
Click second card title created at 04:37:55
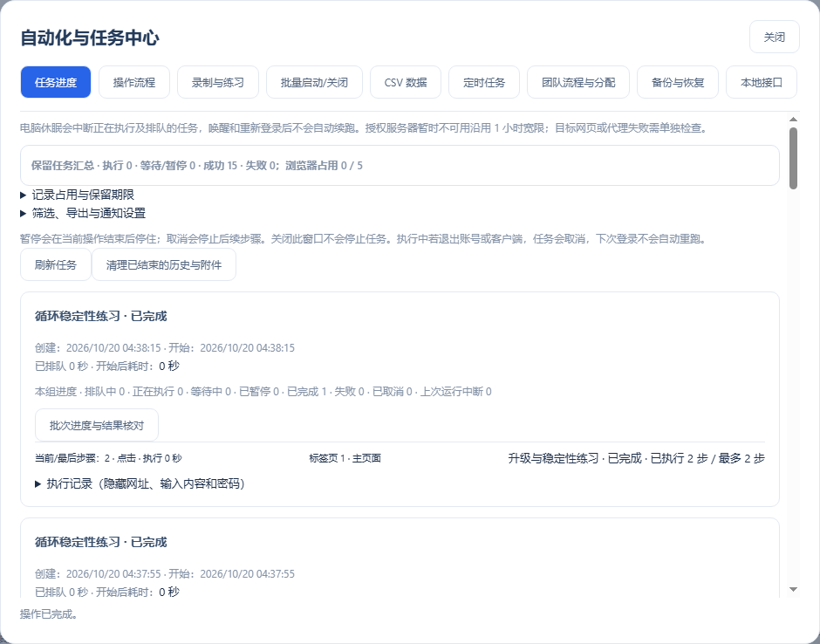click(x=100, y=542)
